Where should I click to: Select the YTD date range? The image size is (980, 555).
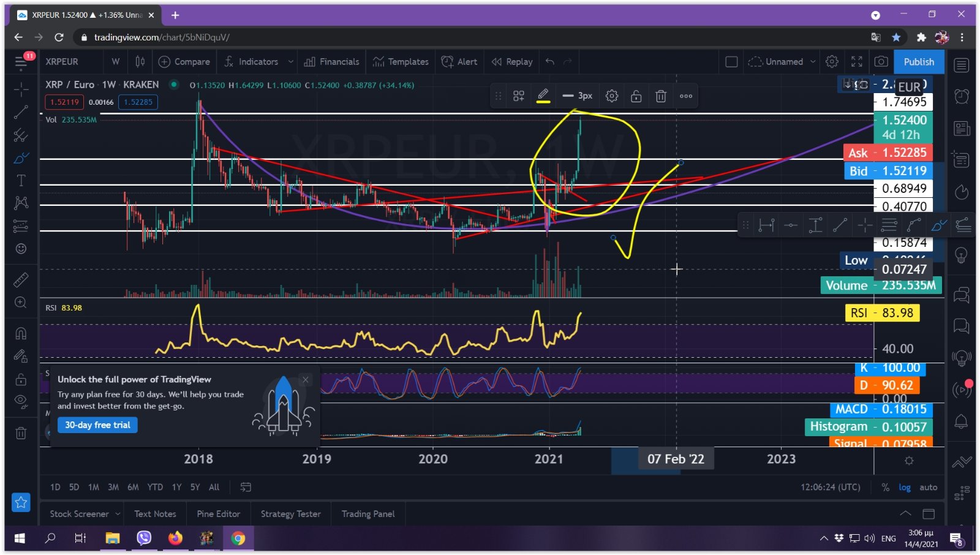[156, 488]
